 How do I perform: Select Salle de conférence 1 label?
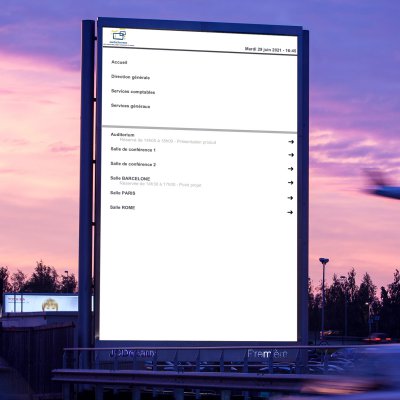click(x=133, y=150)
